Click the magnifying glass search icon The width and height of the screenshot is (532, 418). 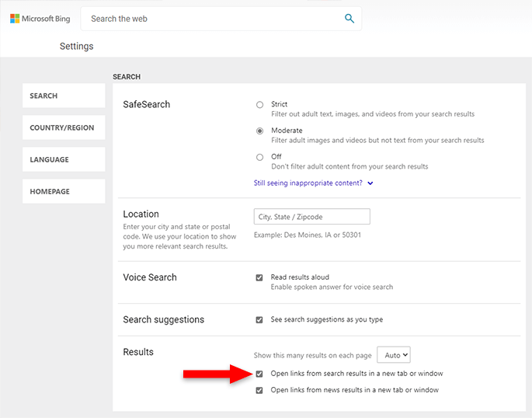(x=349, y=19)
